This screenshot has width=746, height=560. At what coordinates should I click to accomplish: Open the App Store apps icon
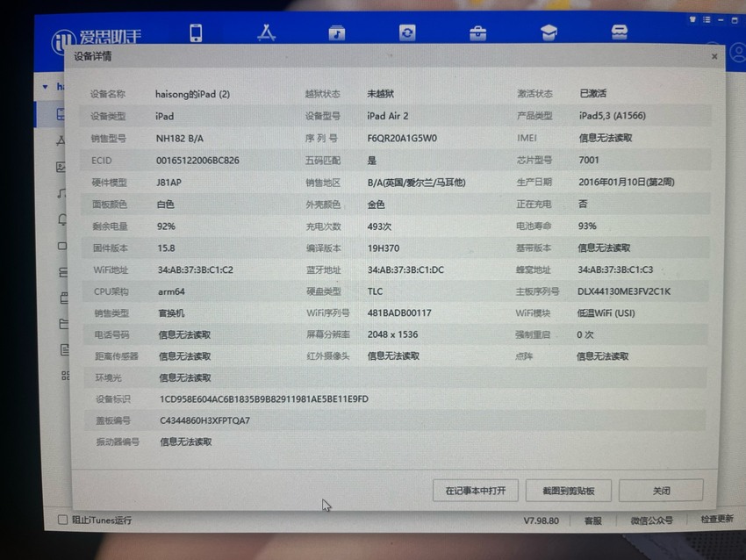tap(267, 32)
